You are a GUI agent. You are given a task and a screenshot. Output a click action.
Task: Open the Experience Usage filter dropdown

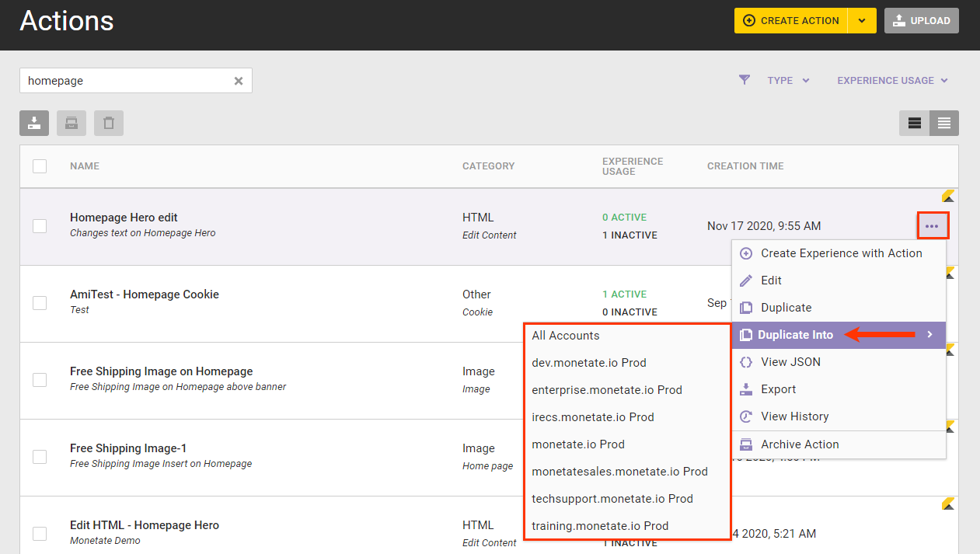892,81
